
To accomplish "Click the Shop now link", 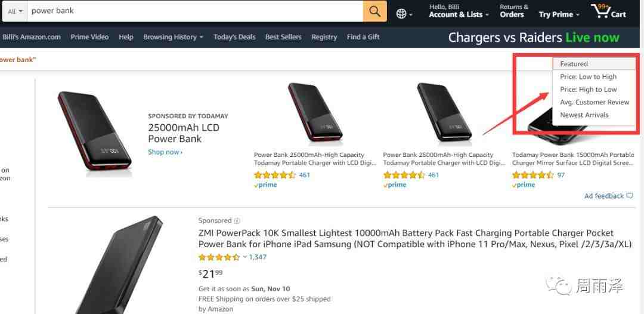I will [x=165, y=152].
